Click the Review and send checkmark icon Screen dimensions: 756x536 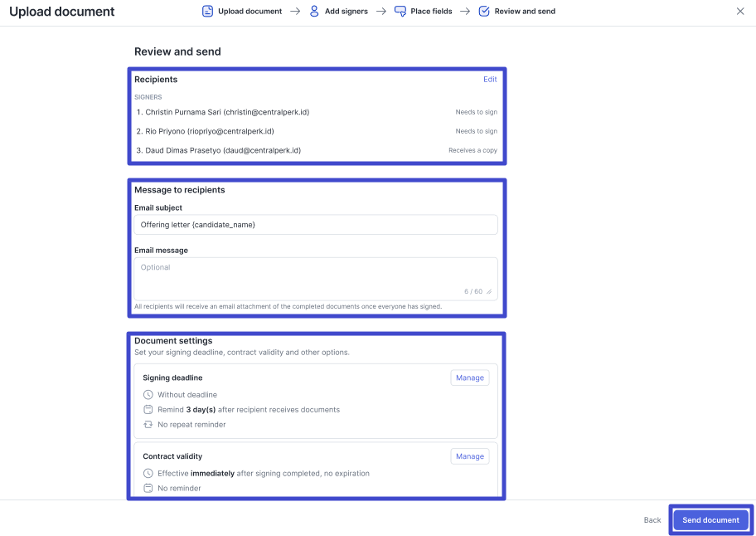[x=484, y=11]
